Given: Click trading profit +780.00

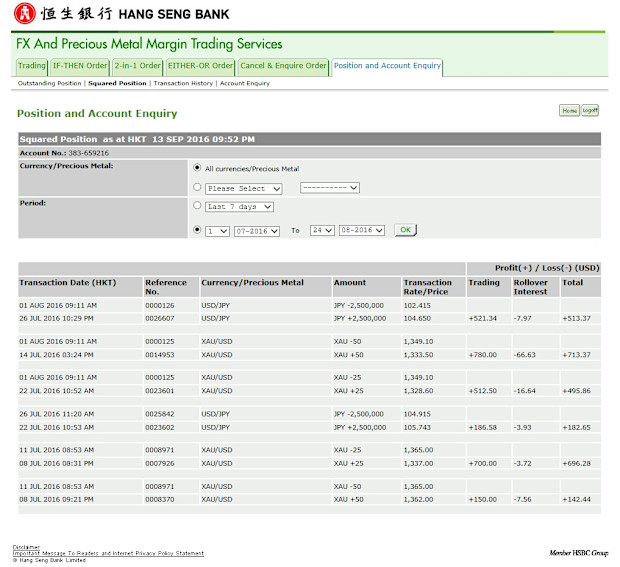Looking at the screenshot, I should click(x=482, y=355).
